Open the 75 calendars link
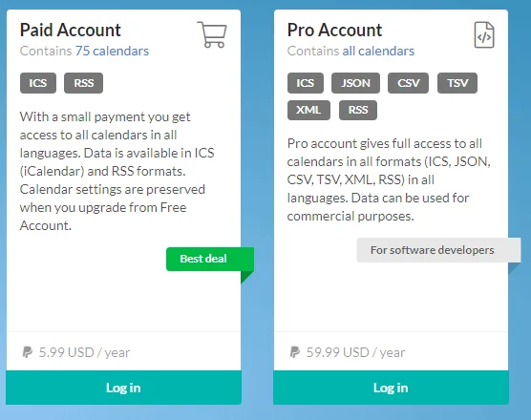The height and width of the screenshot is (420, 531). pyautogui.click(x=112, y=51)
